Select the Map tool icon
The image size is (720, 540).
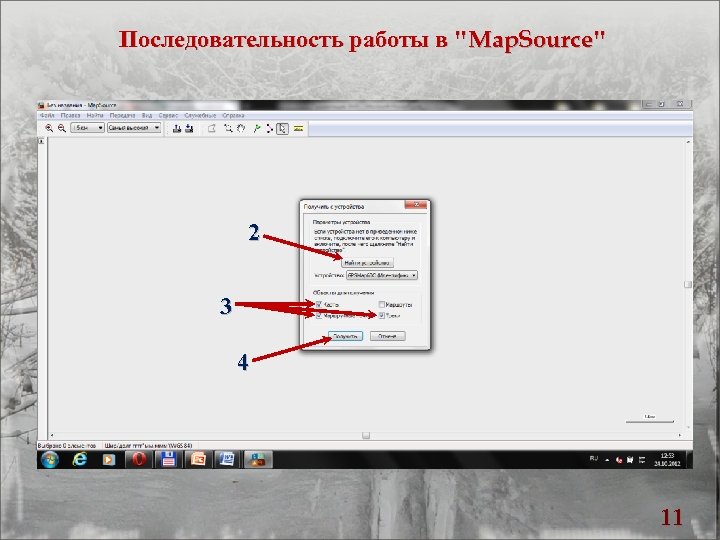click(x=212, y=129)
